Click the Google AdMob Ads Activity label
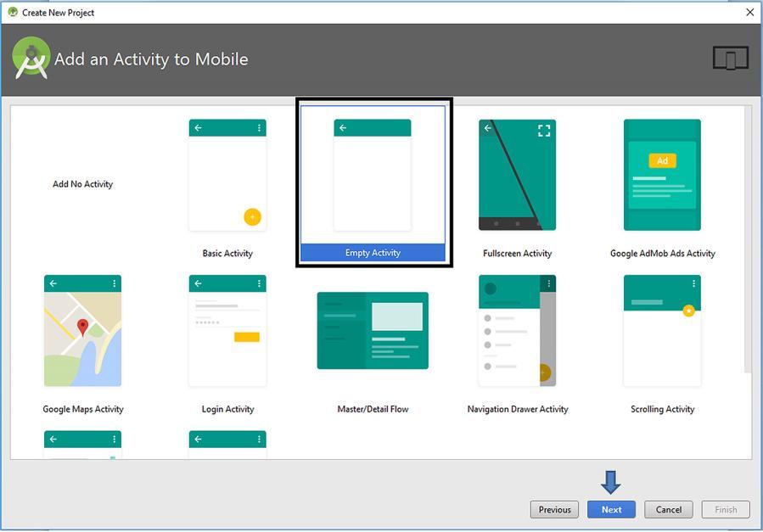The width and height of the screenshot is (763, 532). [x=662, y=254]
